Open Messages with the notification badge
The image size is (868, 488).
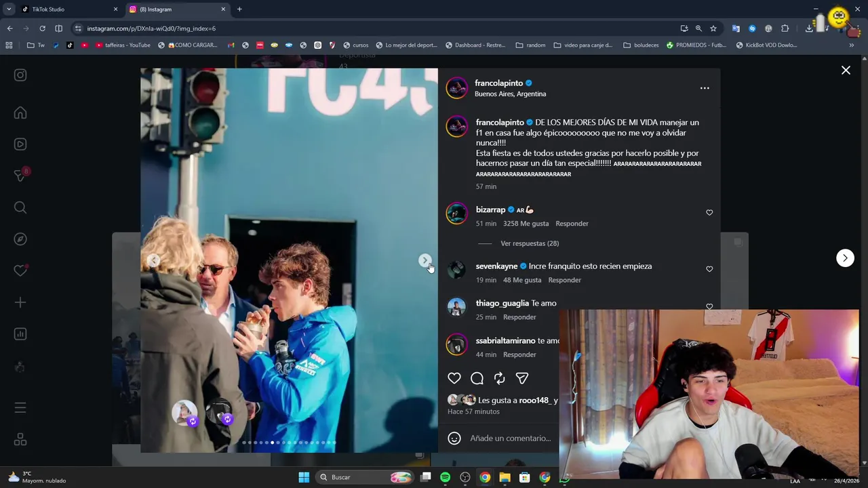[20, 175]
